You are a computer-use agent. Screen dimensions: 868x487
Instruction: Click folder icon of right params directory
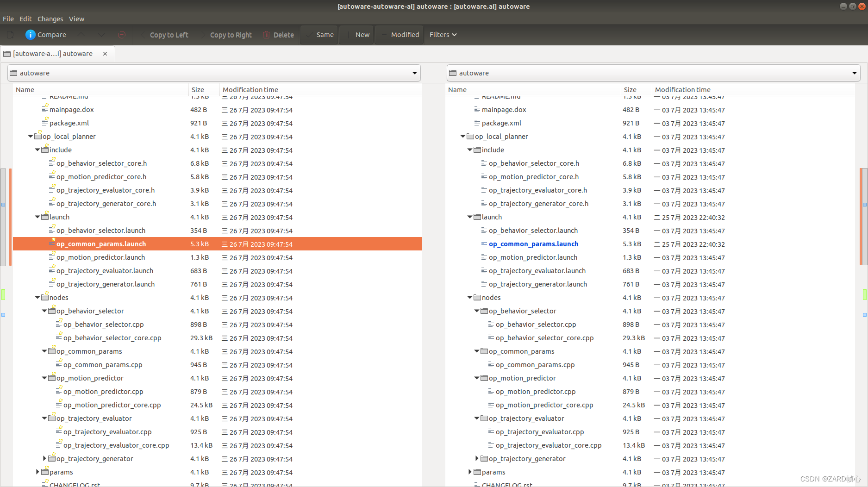(477, 472)
